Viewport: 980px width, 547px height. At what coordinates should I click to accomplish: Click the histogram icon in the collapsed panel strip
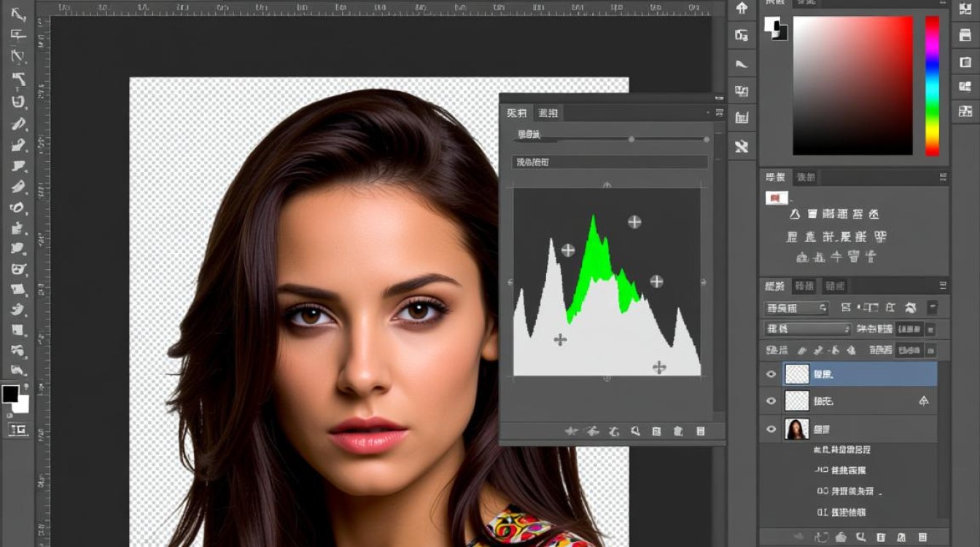click(x=742, y=118)
